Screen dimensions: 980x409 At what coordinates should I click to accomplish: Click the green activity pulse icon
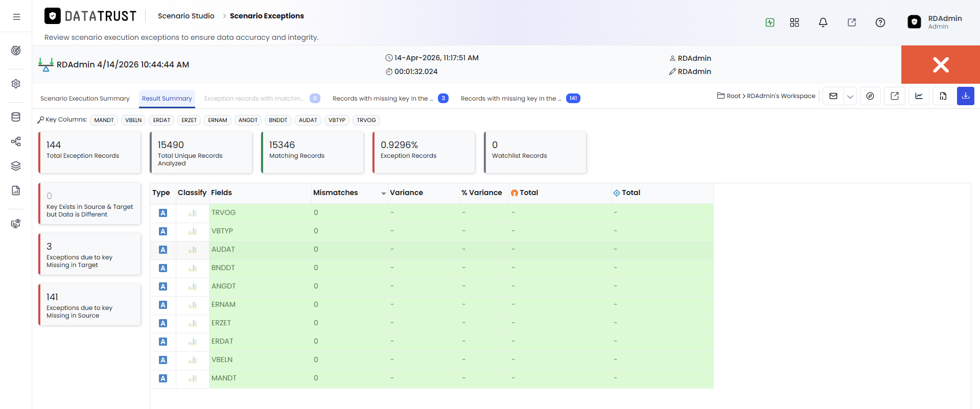coord(770,22)
